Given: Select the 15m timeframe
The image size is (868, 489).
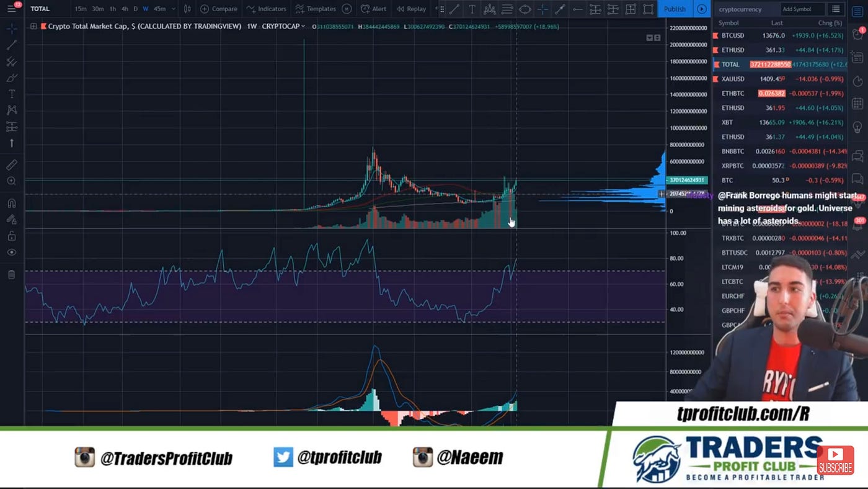Looking at the screenshot, I should (x=81, y=9).
